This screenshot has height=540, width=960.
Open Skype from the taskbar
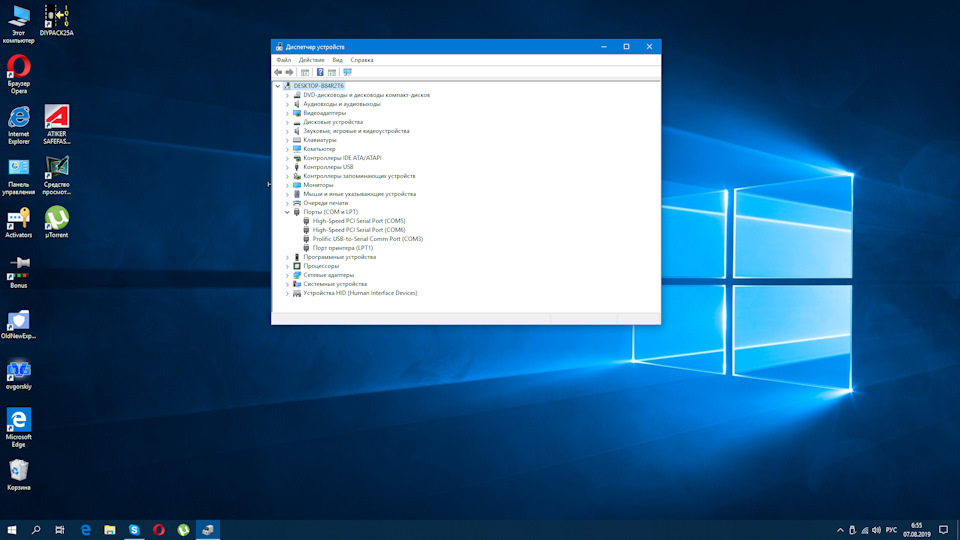click(134, 529)
